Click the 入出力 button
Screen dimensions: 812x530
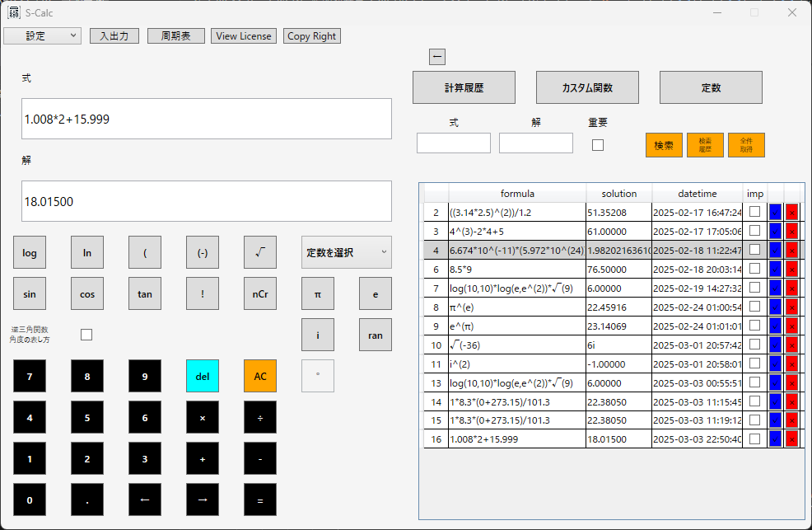click(x=114, y=35)
